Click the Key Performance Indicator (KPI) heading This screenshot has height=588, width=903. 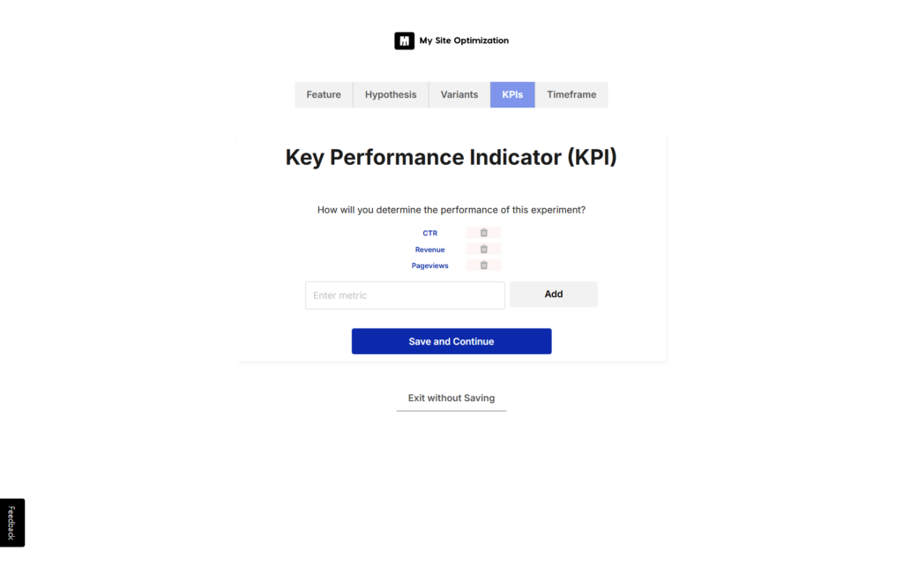coord(451,158)
